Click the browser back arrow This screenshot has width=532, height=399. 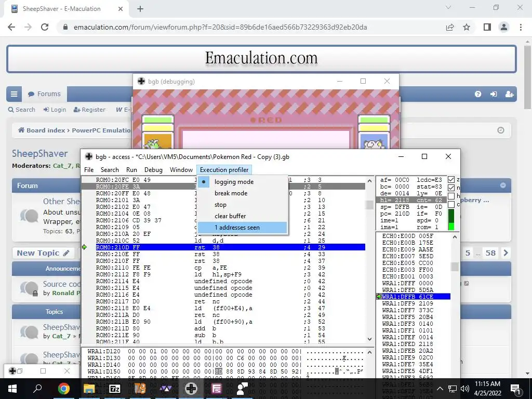pyautogui.click(x=11, y=27)
